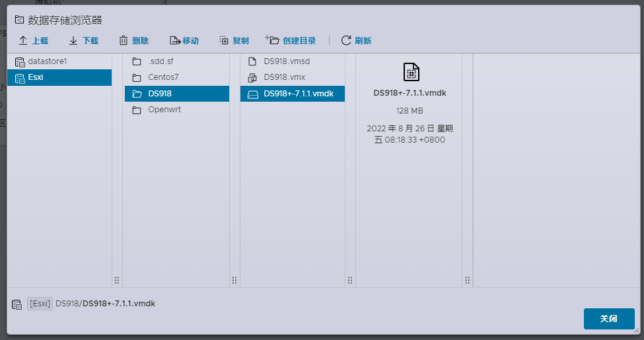
Task: Click the Create directory (创建目录) icon
Action: point(272,40)
